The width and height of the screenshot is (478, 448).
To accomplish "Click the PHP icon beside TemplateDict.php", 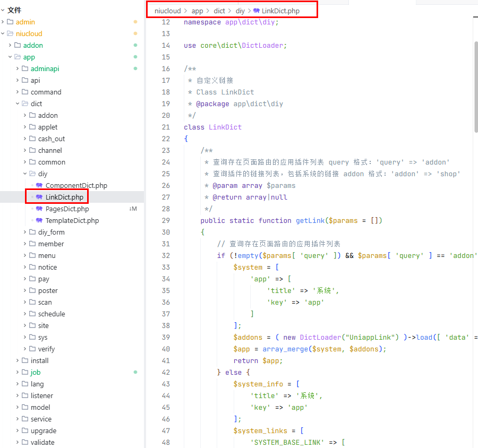I will coord(39,220).
